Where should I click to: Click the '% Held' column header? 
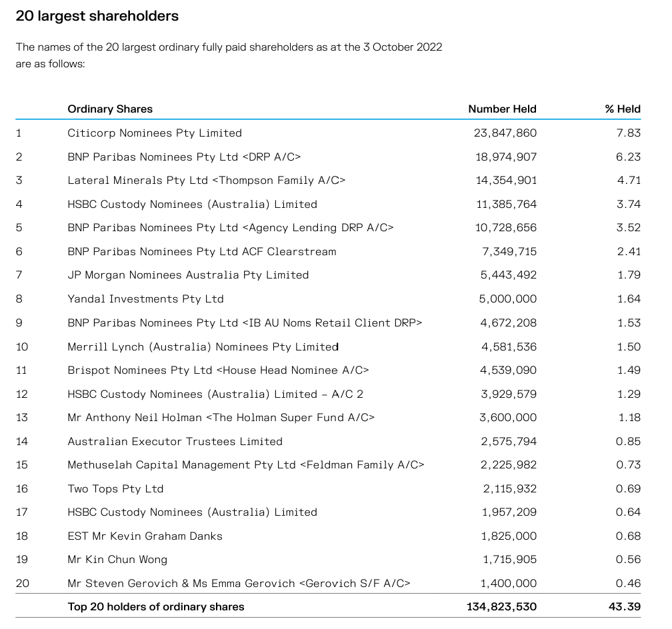623,109
